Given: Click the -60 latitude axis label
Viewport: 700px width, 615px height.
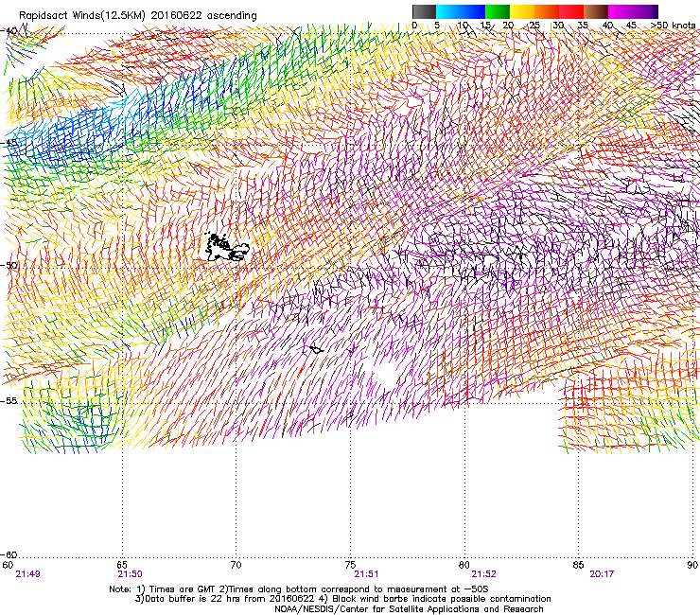Looking at the screenshot, I should 9,554.
